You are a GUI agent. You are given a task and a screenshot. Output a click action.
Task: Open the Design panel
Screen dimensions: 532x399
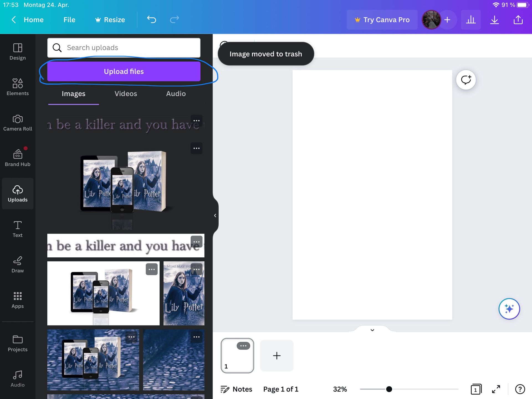point(17,52)
